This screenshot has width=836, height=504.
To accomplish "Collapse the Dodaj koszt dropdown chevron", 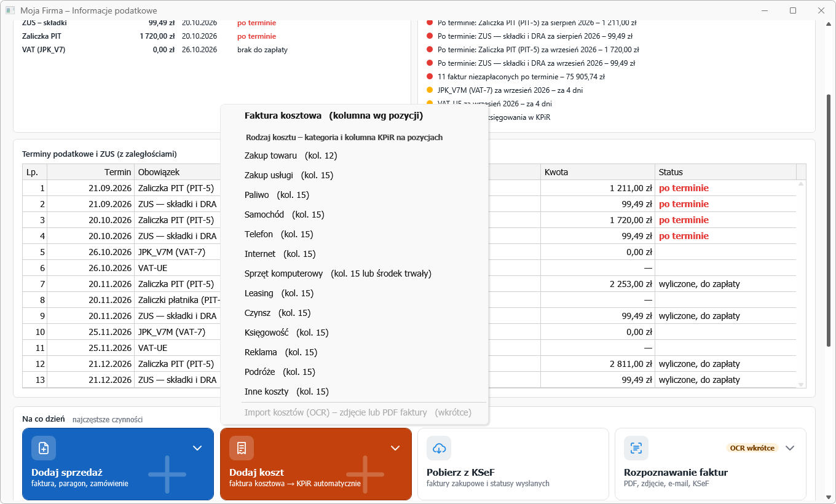I will coord(395,448).
